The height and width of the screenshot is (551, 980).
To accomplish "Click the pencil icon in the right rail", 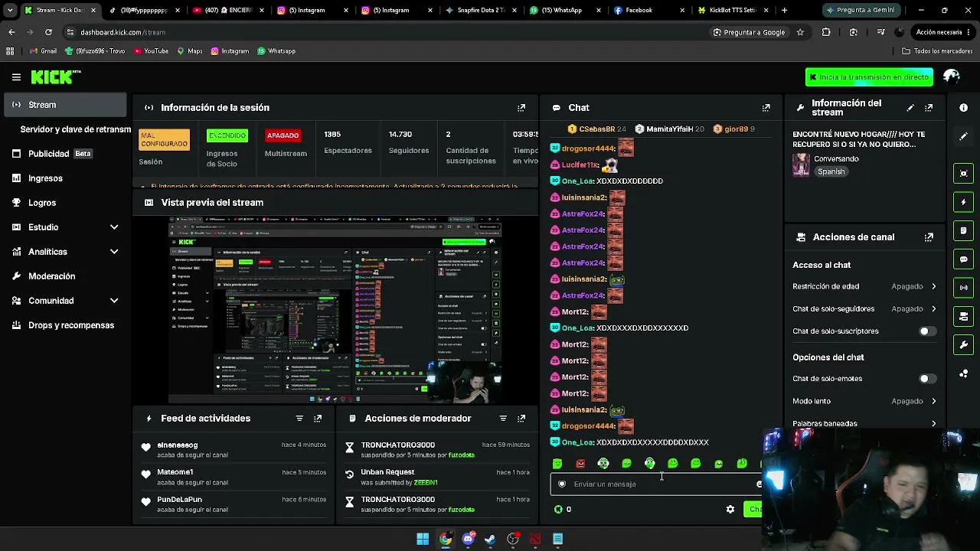I will [x=964, y=136].
